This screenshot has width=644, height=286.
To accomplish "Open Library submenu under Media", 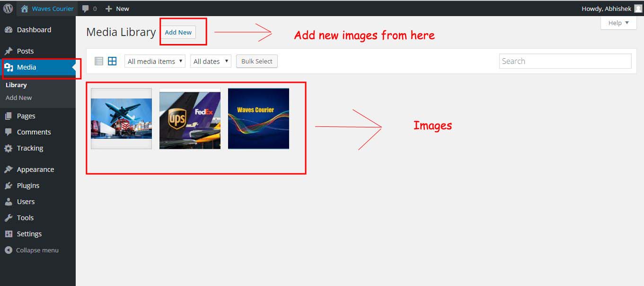I will click(x=16, y=85).
